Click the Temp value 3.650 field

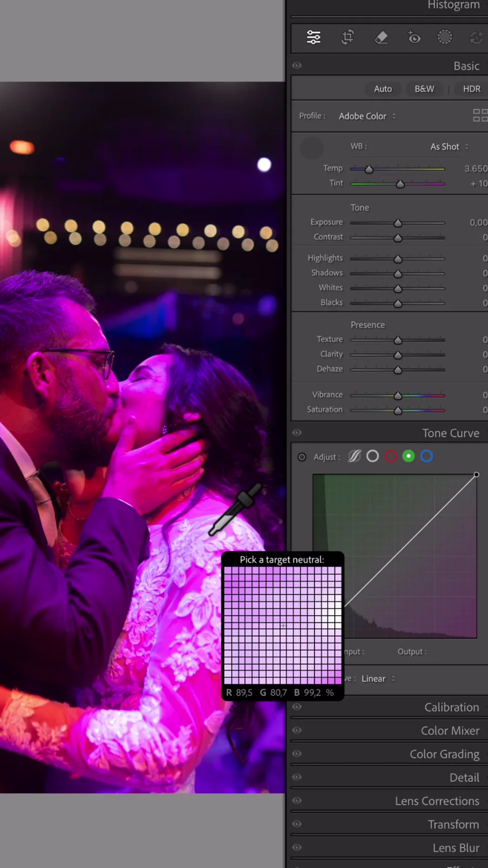(x=476, y=169)
